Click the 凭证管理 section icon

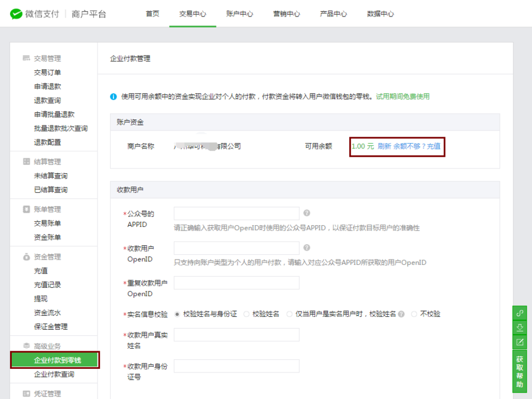(x=26, y=393)
